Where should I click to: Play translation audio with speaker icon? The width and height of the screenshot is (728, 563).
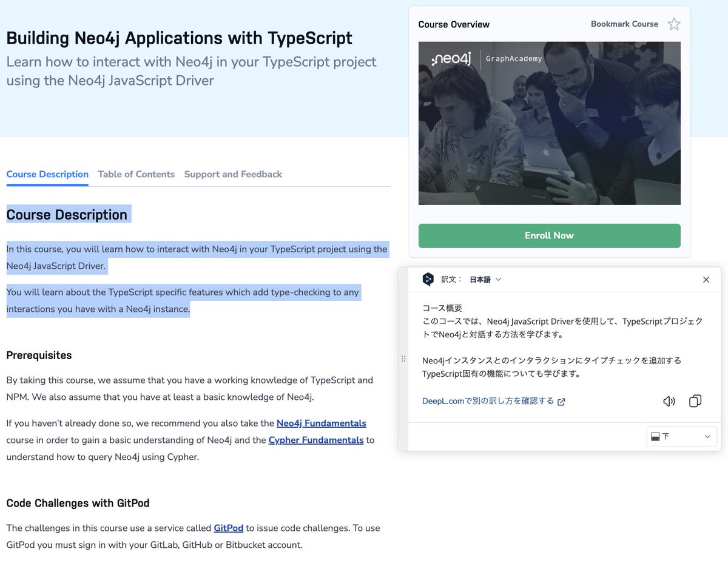tap(669, 401)
